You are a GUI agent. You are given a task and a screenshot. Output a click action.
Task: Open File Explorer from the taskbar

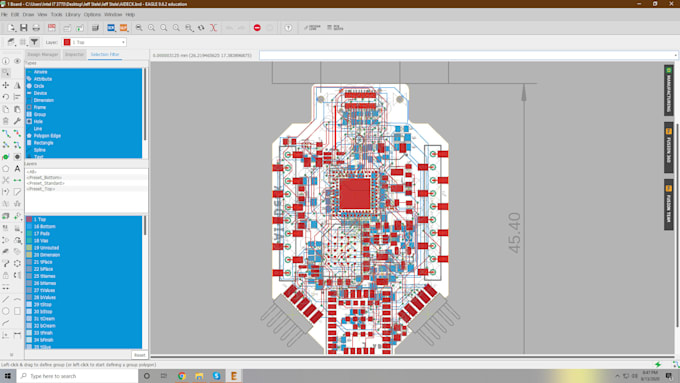tap(199, 376)
